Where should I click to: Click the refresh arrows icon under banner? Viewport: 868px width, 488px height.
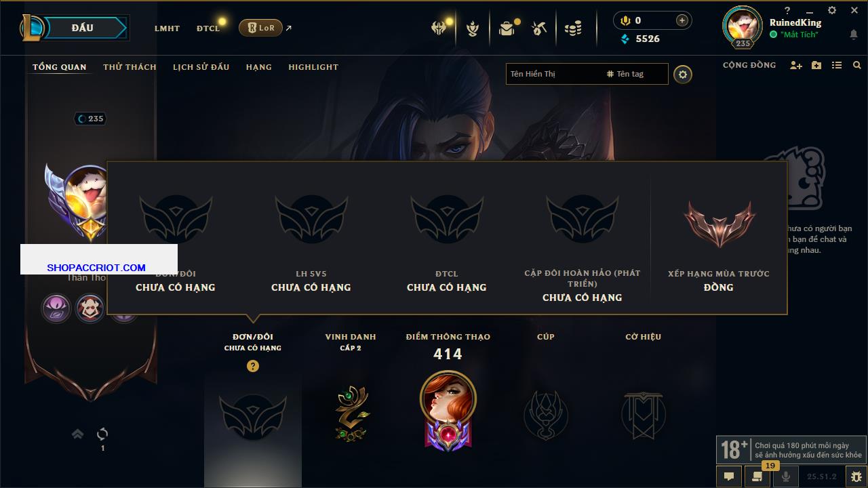point(102,434)
